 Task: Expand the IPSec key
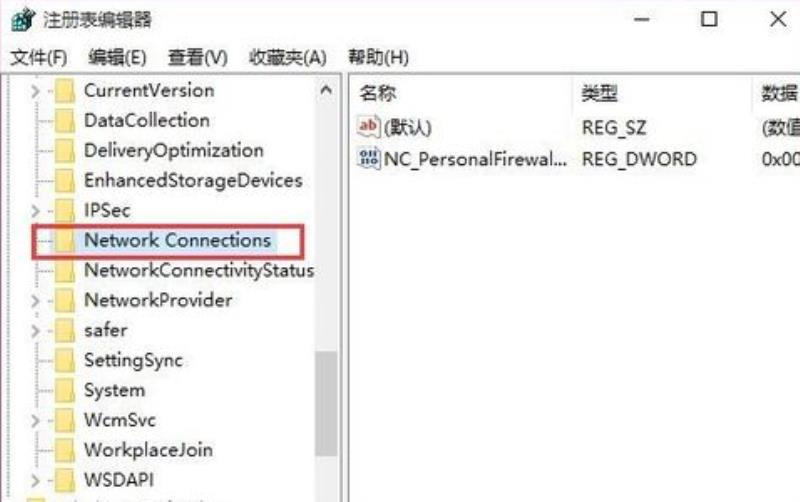[35, 211]
